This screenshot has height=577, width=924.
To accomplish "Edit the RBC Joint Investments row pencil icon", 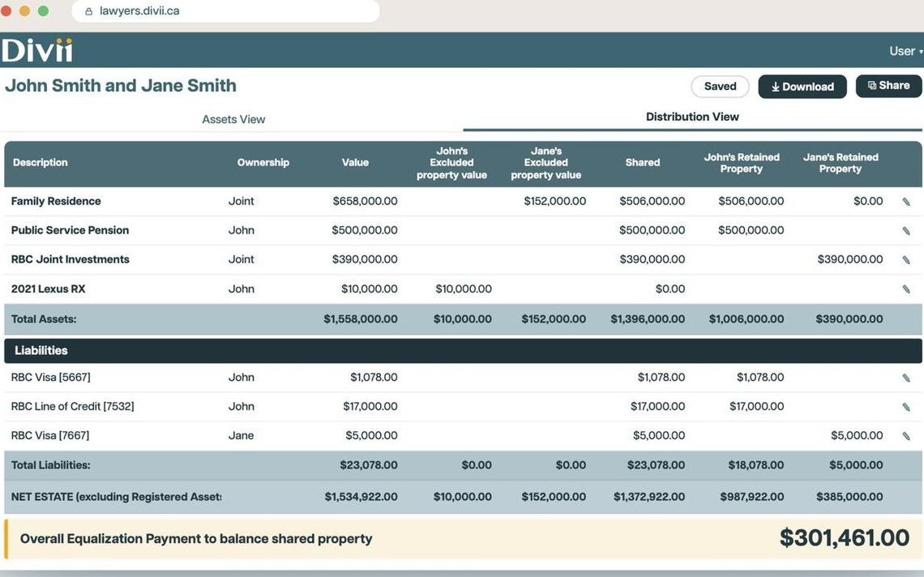I will point(906,259).
